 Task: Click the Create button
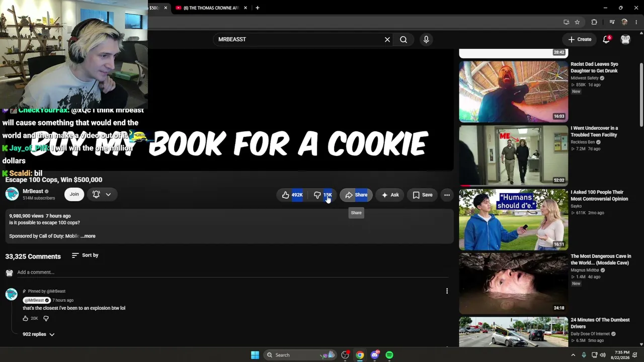point(580,39)
